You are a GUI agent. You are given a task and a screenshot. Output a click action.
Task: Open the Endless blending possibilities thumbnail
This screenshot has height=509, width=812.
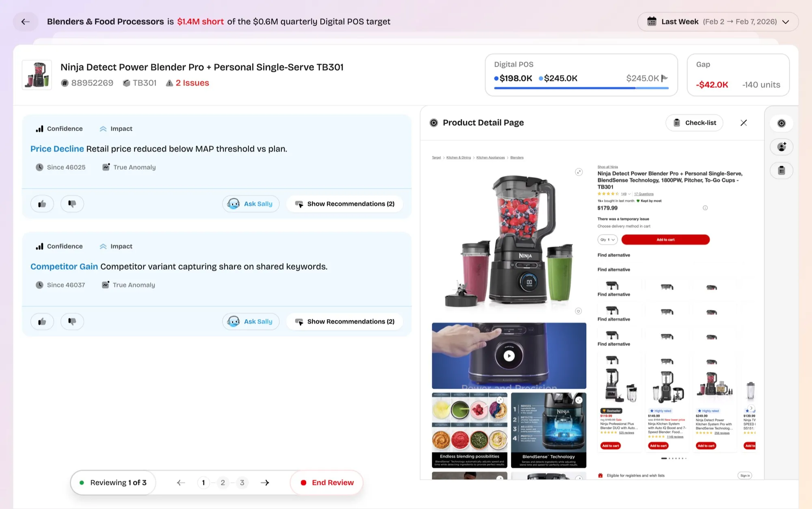pos(470,430)
